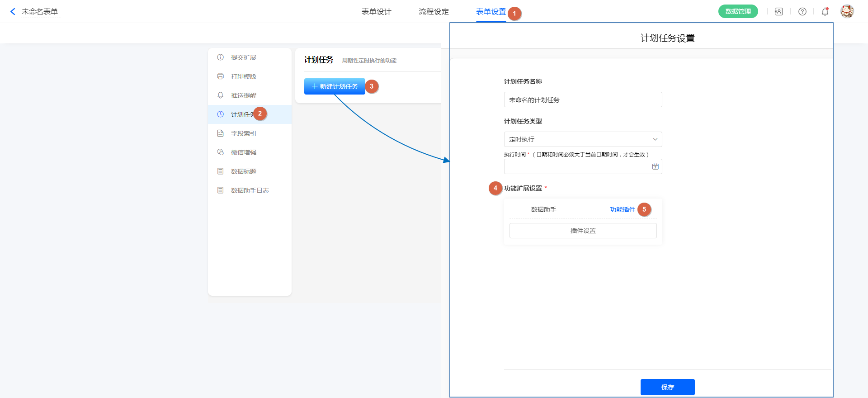Viewport: 868px width, 398px height.
Task: Open the help question mark icon
Action: pyautogui.click(x=802, y=12)
